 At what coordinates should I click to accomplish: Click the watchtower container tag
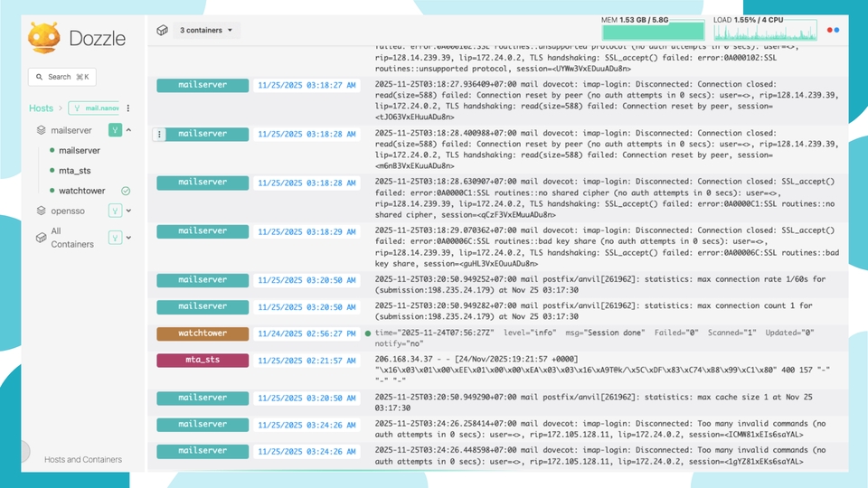tap(203, 333)
